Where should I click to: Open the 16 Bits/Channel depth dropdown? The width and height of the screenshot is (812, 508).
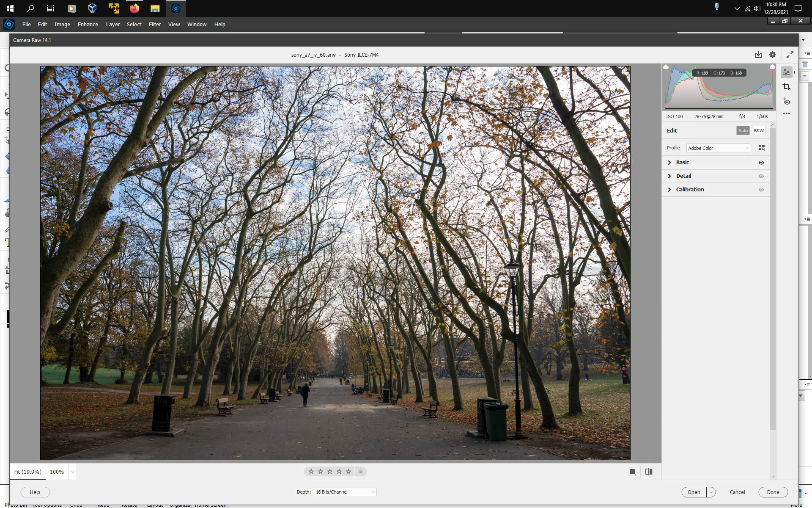coord(345,492)
